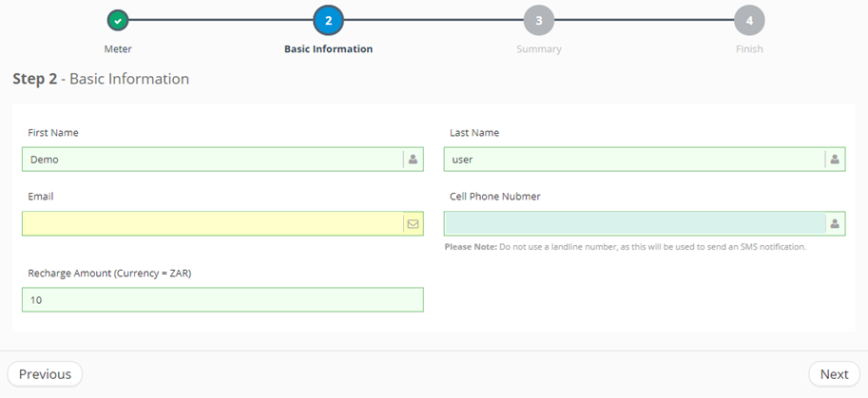
Task: Go to the Finish step label
Action: coord(749,48)
